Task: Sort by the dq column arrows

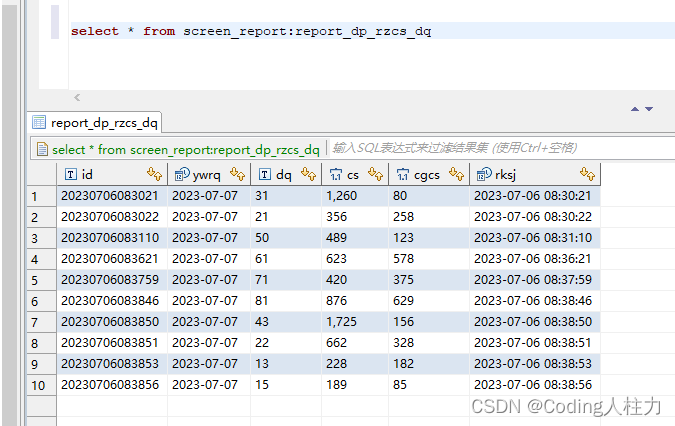Action: click(309, 174)
